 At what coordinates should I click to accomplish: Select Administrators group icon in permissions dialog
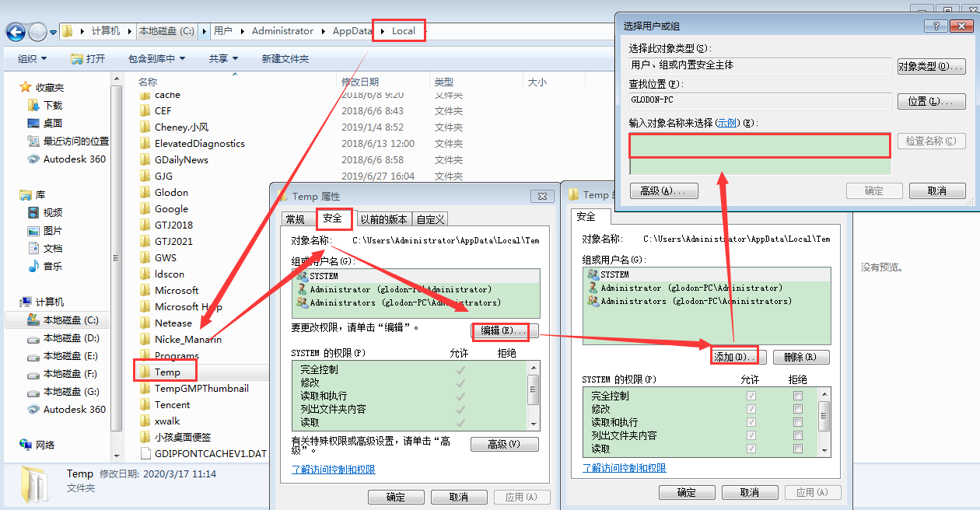(593, 301)
